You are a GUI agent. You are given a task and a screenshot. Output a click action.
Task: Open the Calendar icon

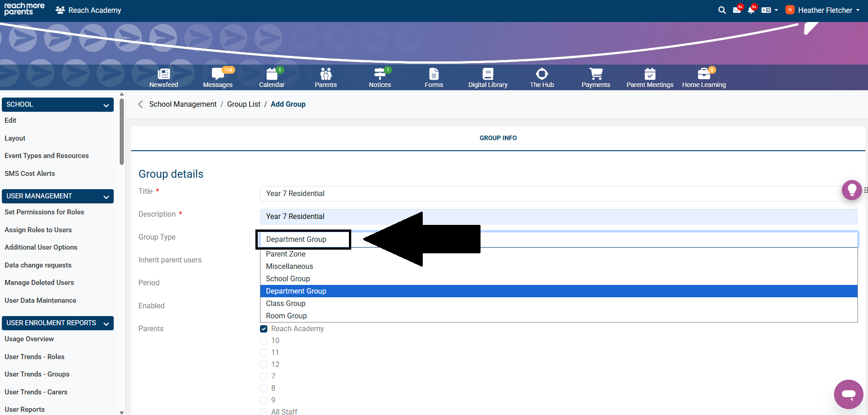point(272,77)
